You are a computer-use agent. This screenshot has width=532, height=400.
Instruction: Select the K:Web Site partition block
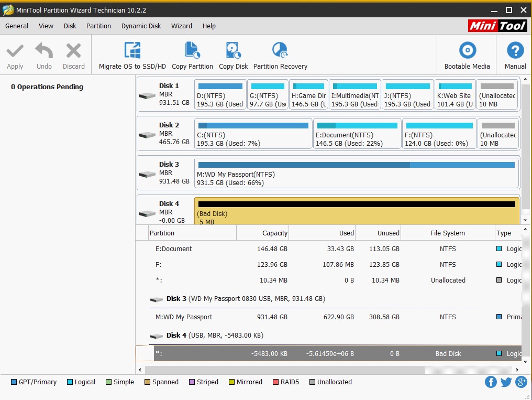pos(455,94)
